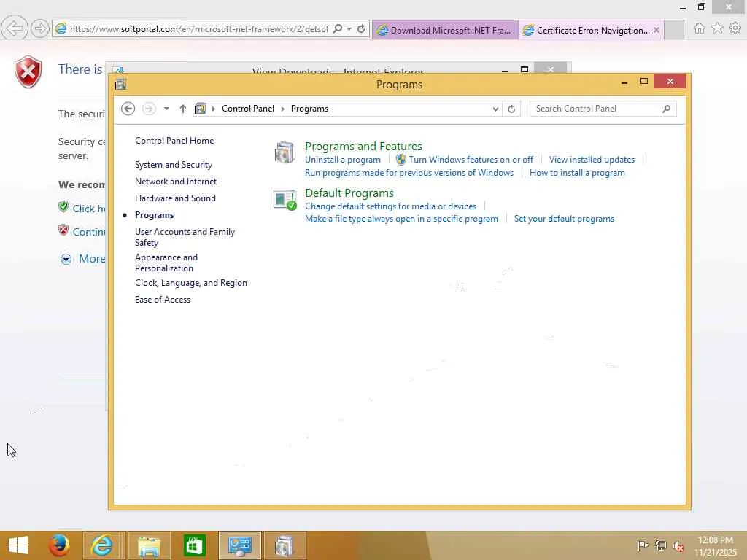This screenshot has width=747, height=560.
Task: Open the Windows Store taskbar icon
Action: coord(194,545)
